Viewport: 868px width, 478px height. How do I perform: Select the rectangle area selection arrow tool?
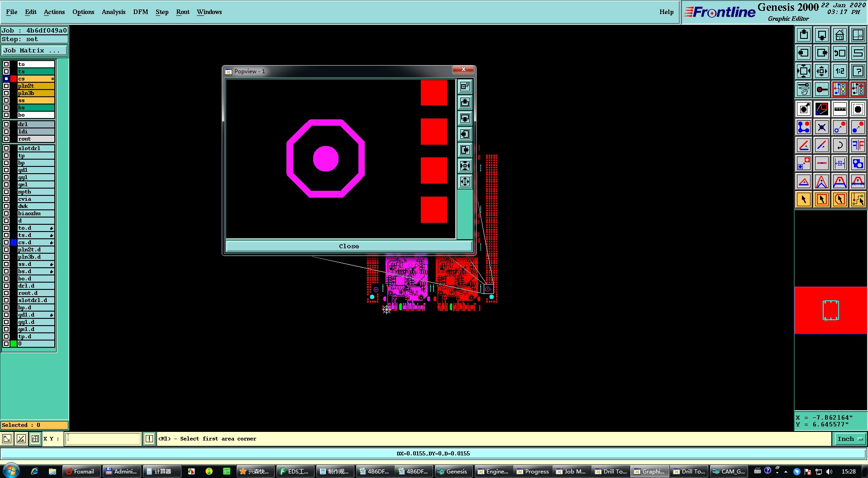(x=822, y=199)
